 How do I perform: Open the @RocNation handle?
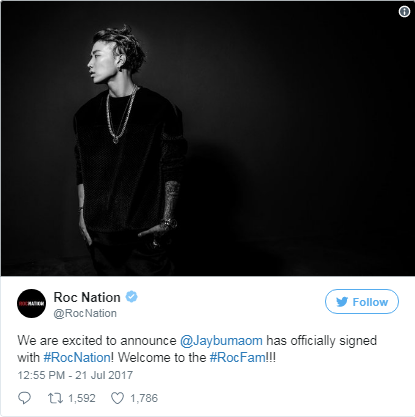pyautogui.click(x=85, y=313)
